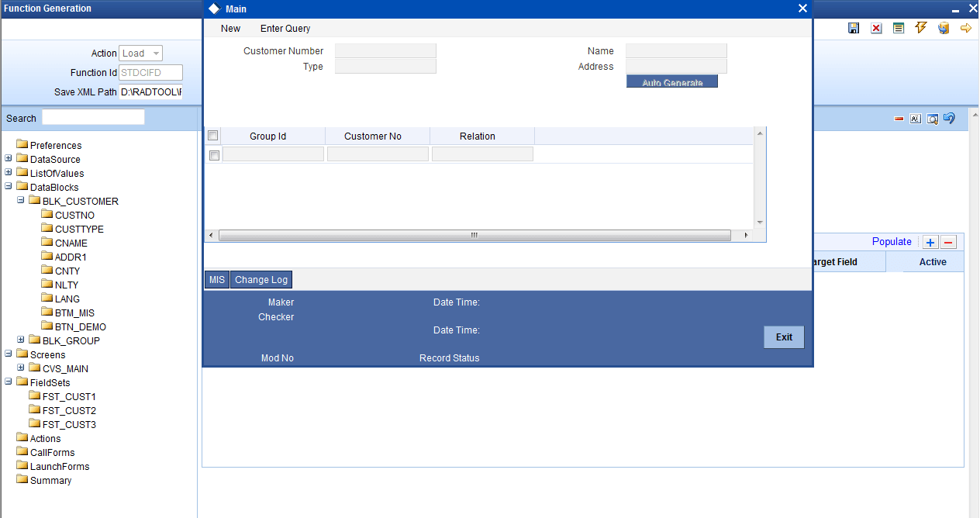Click the Type input field
The height and width of the screenshot is (518, 980).
(385, 66)
